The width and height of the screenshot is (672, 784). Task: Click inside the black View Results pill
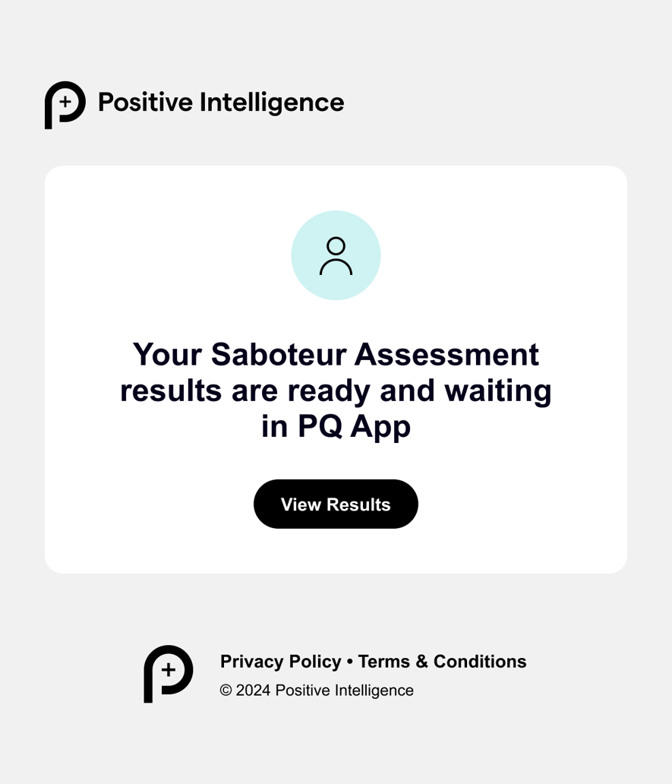point(336,504)
